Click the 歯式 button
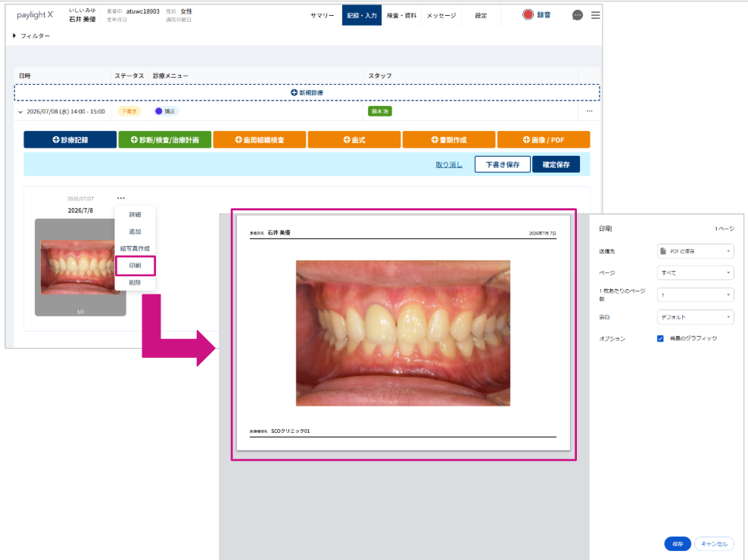The height and width of the screenshot is (560, 748). click(354, 140)
